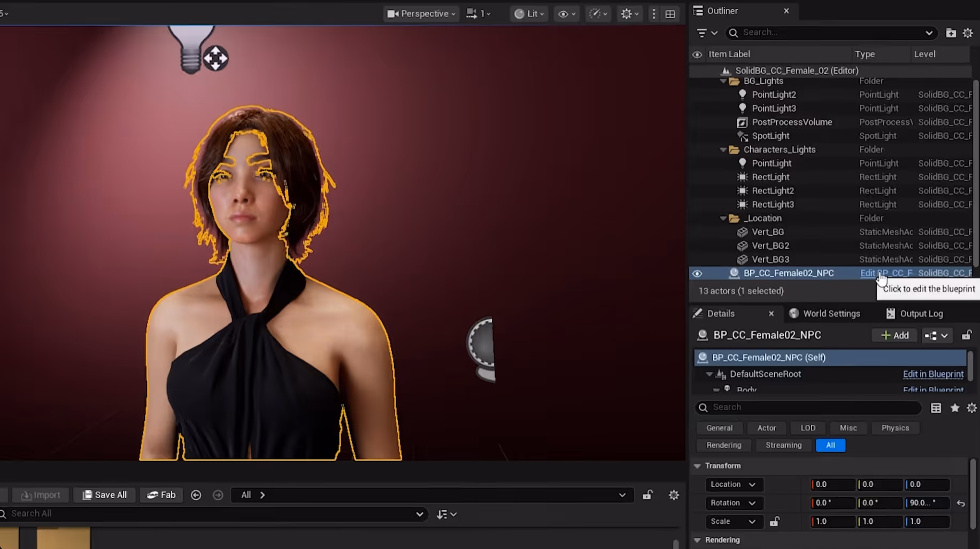Click the Location X value field
This screenshot has height=549, width=980.
pyautogui.click(x=832, y=484)
